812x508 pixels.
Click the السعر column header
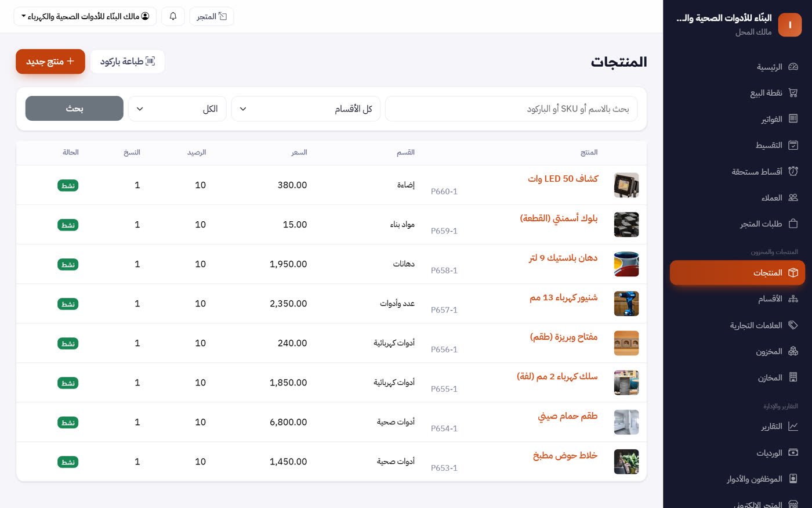[x=299, y=152]
